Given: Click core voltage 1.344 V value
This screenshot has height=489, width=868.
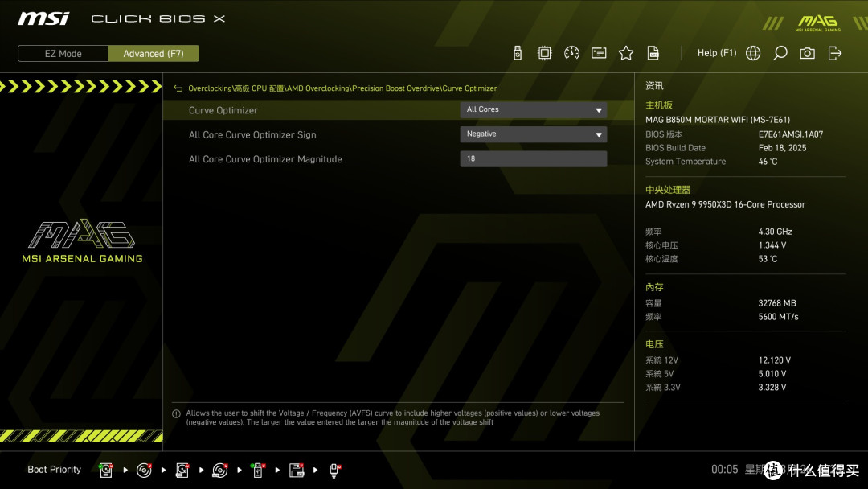Looking at the screenshot, I should 772,245.
